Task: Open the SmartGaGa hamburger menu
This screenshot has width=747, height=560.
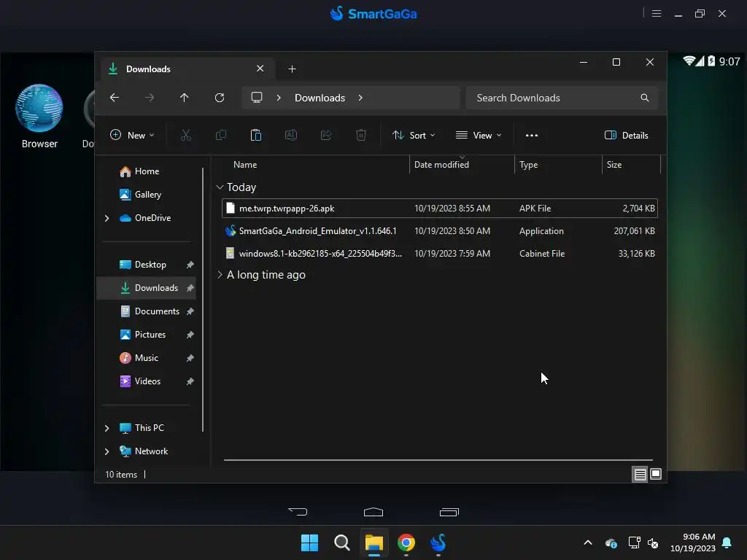Action: coord(657,13)
